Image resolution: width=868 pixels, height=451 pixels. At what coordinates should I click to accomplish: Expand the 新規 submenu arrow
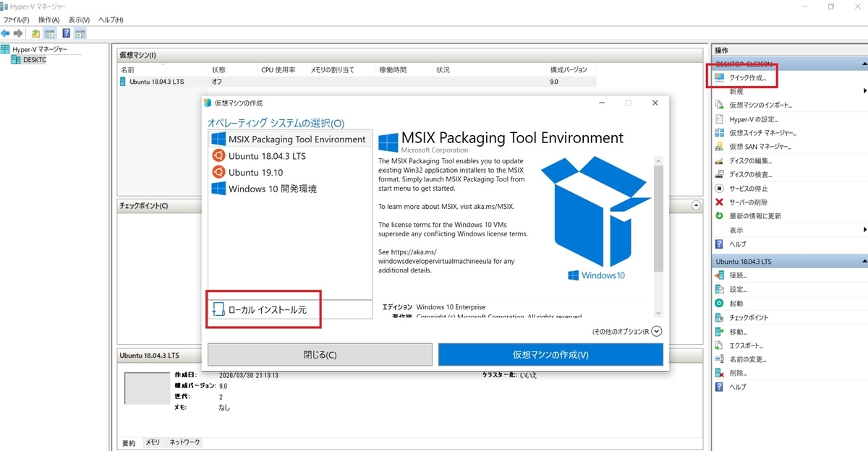pyautogui.click(x=865, y=91)
